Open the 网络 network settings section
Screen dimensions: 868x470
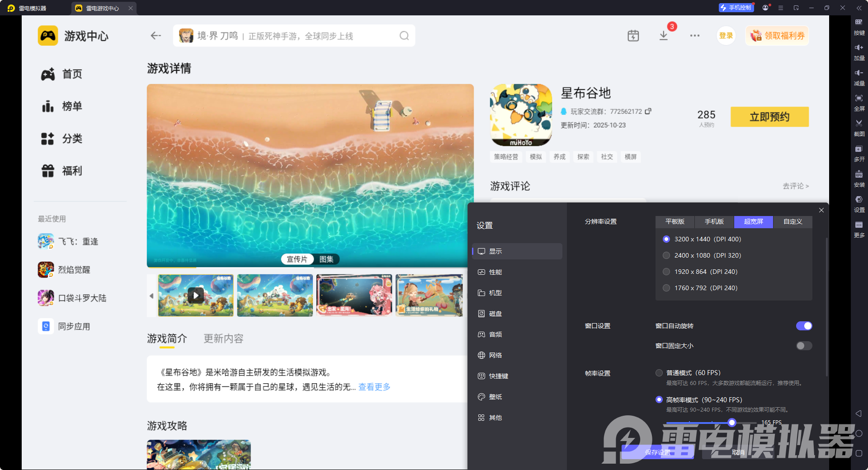click(495, 355)
